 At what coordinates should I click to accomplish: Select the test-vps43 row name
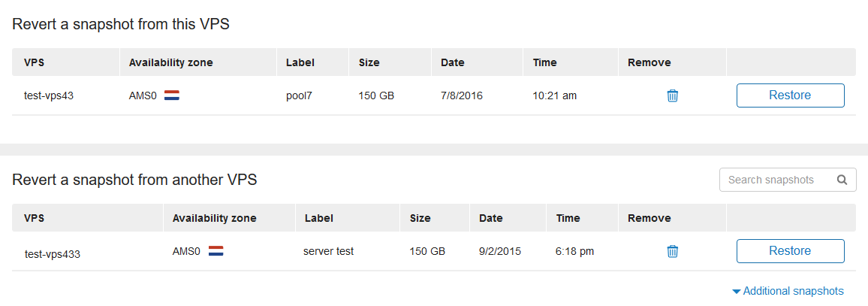coord(49,96)
